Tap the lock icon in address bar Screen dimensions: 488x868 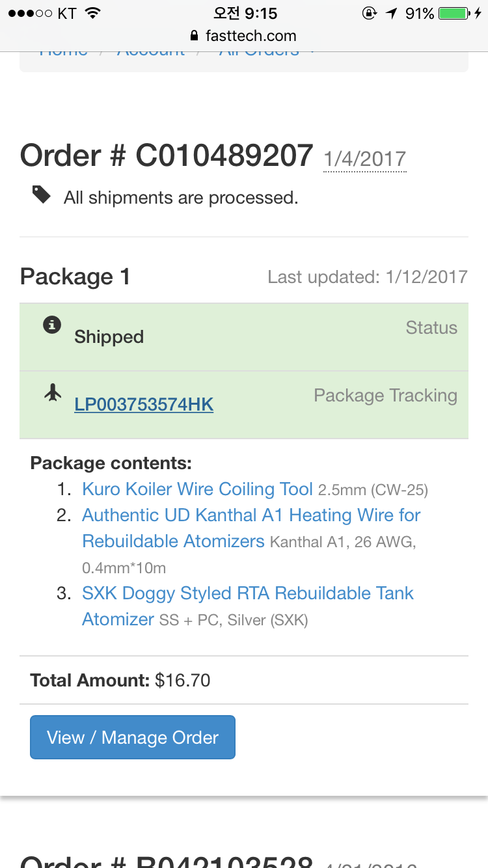coord(194,36)
